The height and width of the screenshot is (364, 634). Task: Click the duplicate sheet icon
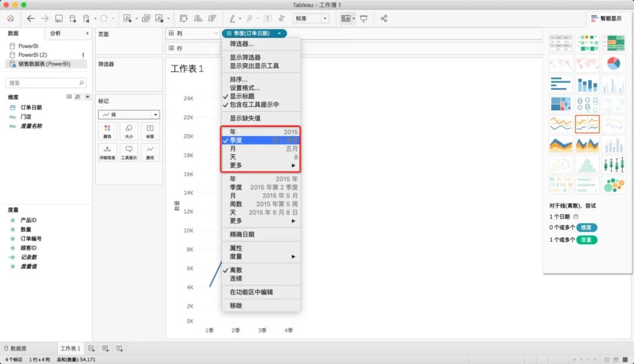(x=146, y=18)
